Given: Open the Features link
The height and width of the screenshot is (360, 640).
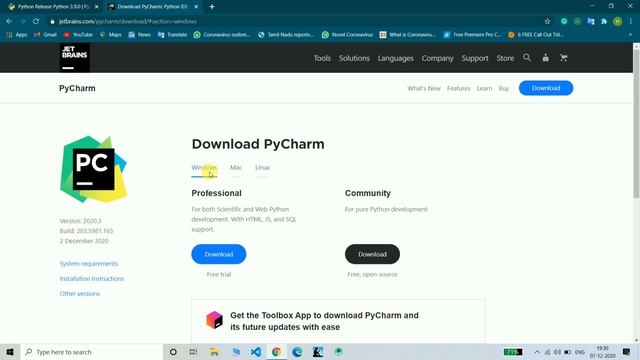Looking at the screenshot, I should click(x=458, y=88).
